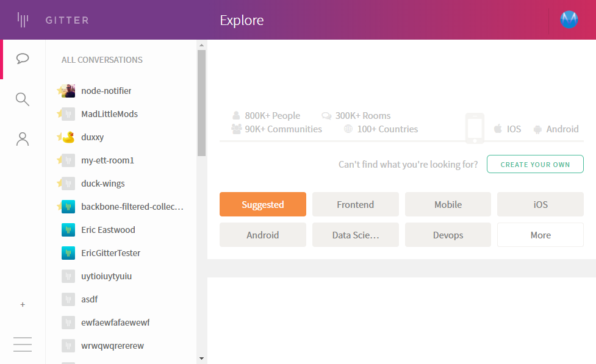Select the Suggested category tag
Screen dimensions: 596x364
click(263, 204)
